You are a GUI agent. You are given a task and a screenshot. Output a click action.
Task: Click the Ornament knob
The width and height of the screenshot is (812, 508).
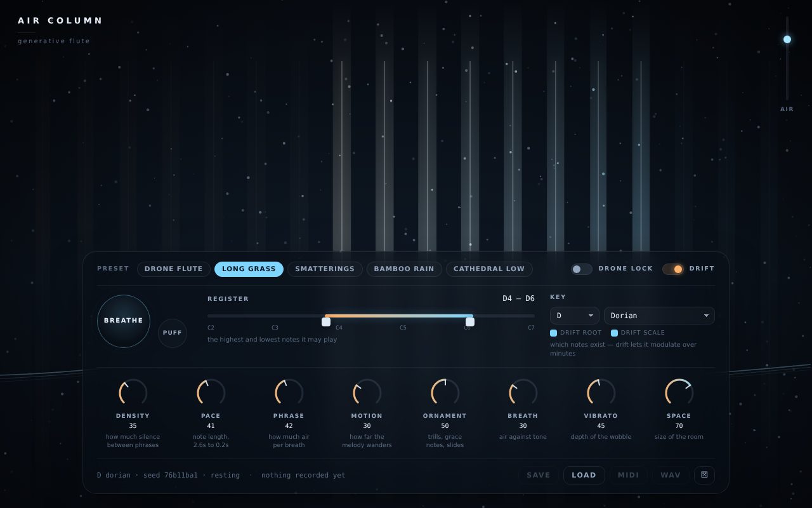coord(445,393)
